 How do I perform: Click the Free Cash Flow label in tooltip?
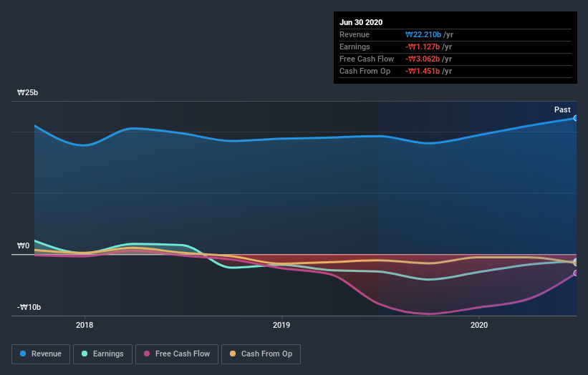click(367, 59)
